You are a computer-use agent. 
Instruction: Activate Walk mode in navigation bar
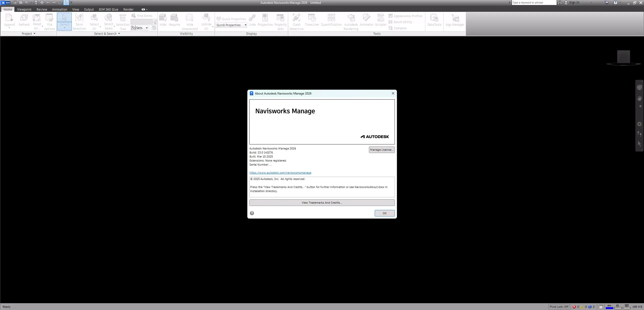pyautogui.click(x=639, y=134)
